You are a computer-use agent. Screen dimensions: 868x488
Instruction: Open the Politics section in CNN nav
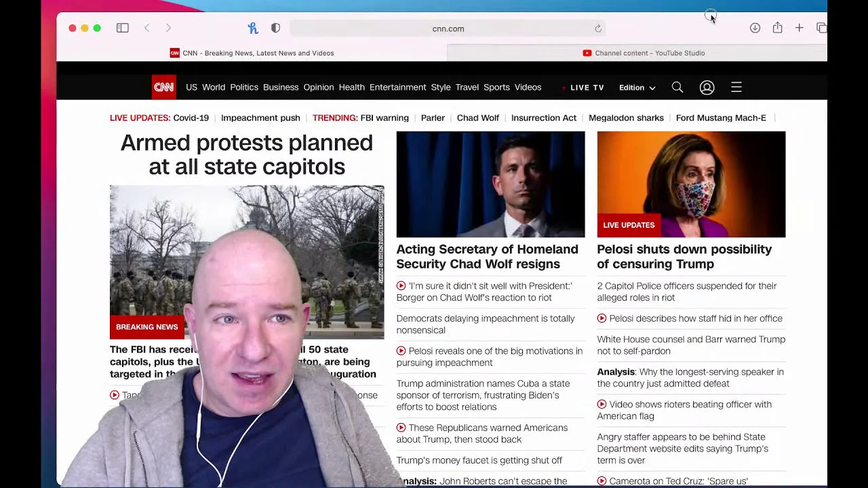point(244,87)
